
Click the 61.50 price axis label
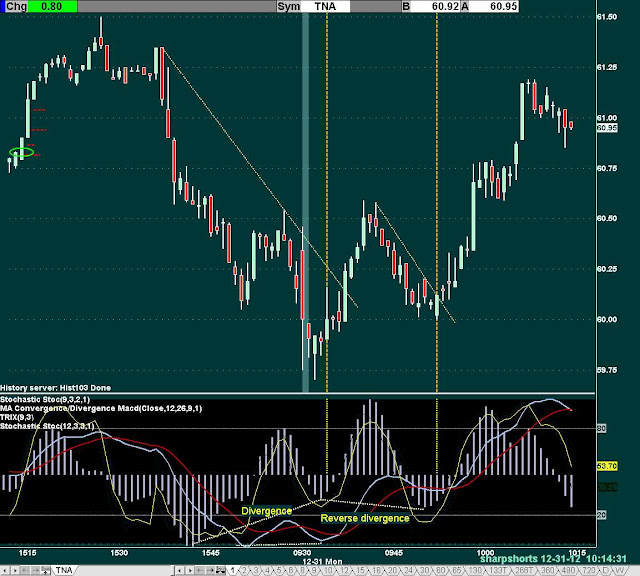[607, 17]
